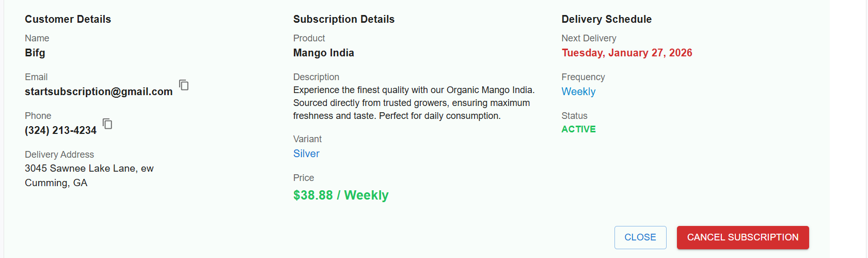Click the Organic Mango India description paragraph
The image size is (868, 258).
pyautogui.click(x=413, y=103)
